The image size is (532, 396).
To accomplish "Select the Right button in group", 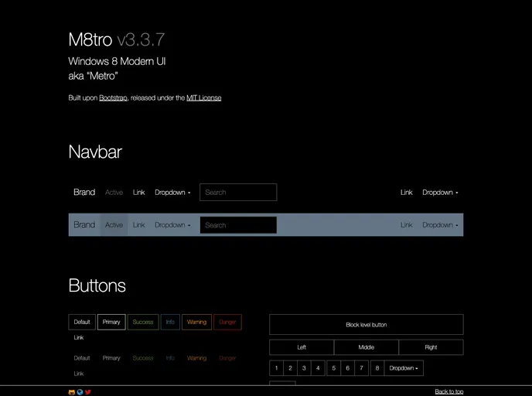I will click(x=431, y=347).
